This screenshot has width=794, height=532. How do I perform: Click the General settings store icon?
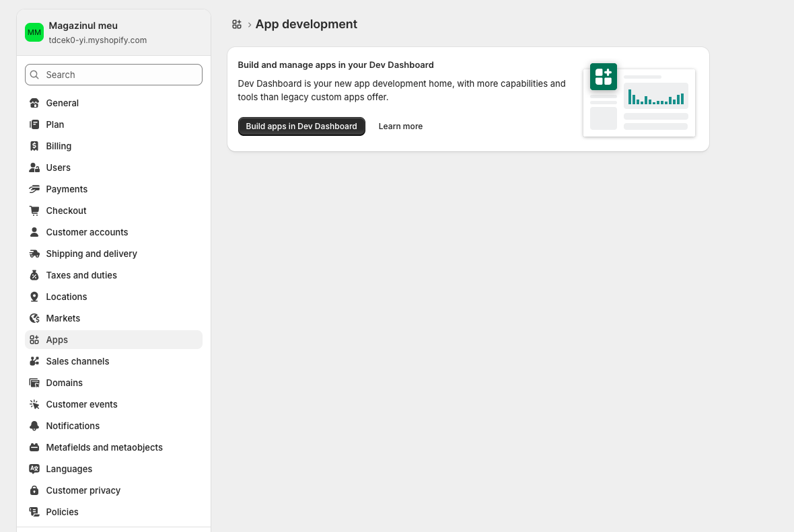(x=34, y=104)
